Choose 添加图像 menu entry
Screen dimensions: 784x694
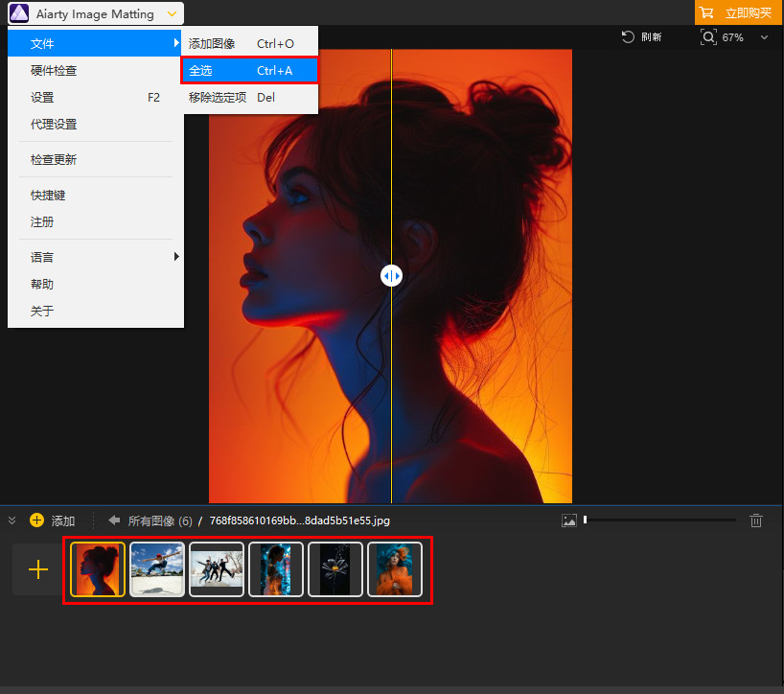(249, 43)
